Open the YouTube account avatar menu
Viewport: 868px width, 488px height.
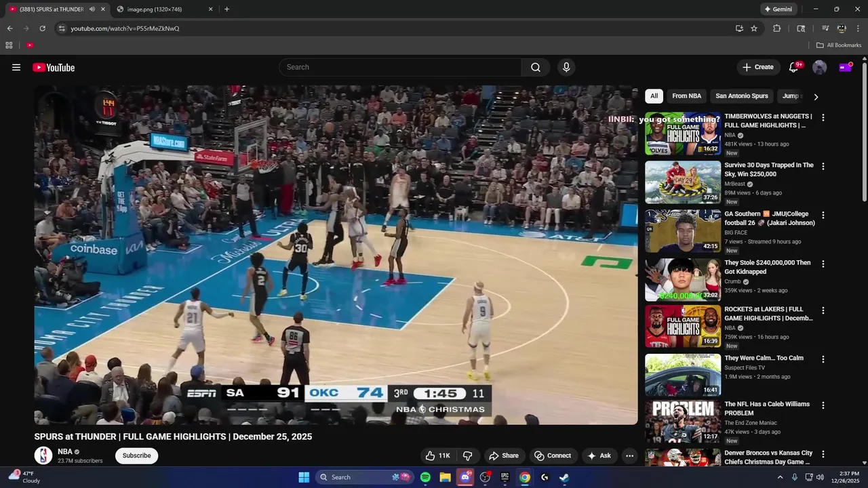point(820,67)
